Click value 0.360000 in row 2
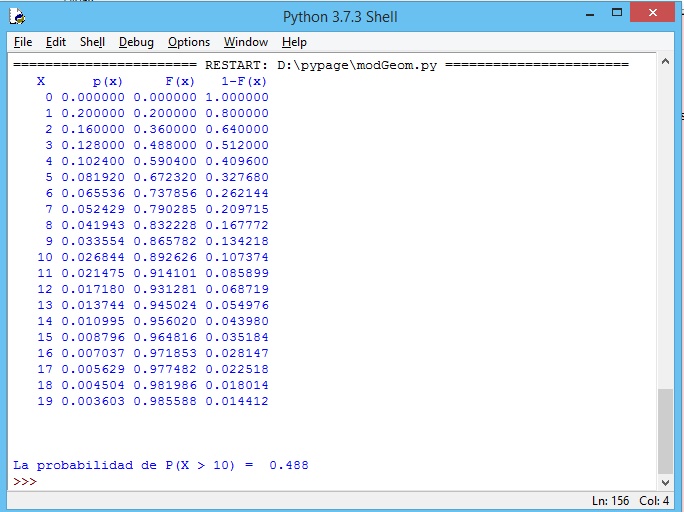The image size is (684, 512). coord(165,130)
